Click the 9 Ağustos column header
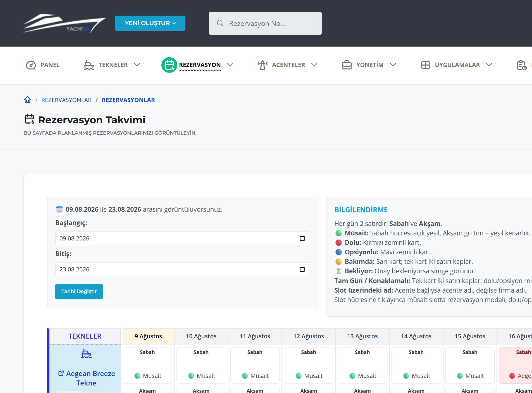 [x=148, y=336]
